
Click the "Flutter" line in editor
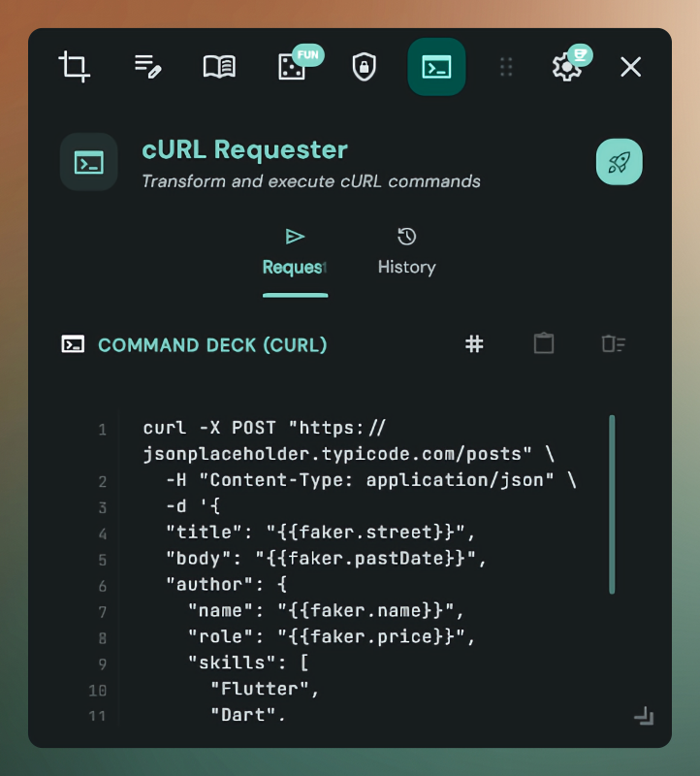tap(265, 689)
